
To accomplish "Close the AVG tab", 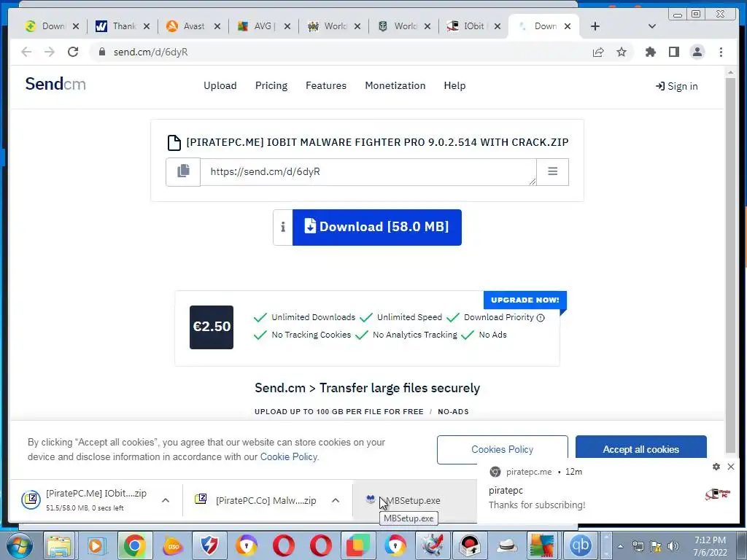I will point(287,26).
